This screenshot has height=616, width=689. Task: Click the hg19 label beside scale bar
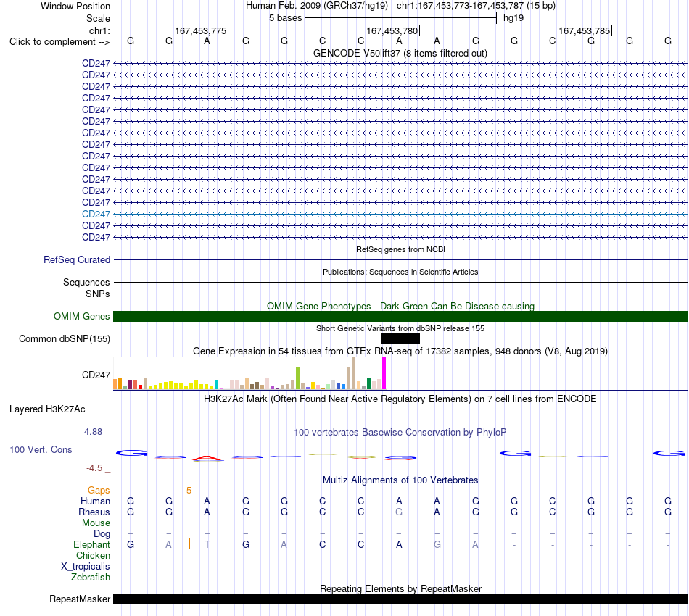[x=513, y=18]
